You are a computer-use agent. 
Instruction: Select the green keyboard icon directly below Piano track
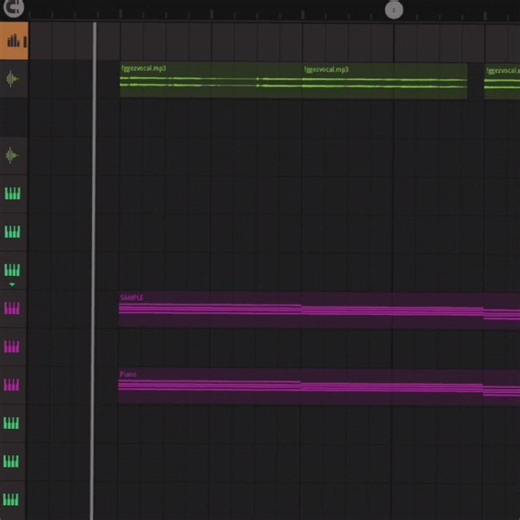tap(11, 423)
